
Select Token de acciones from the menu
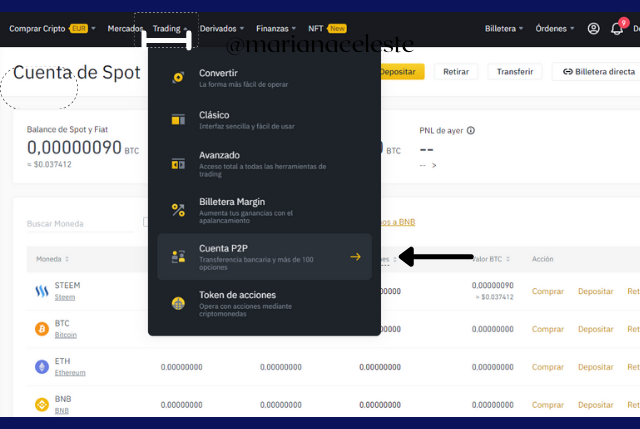point(264,303)
